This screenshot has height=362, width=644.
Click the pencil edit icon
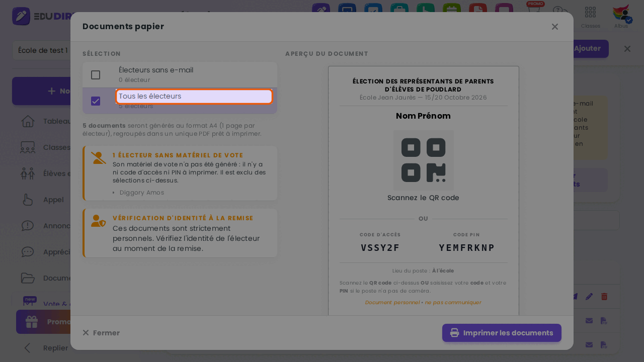(x=589, y=297)
